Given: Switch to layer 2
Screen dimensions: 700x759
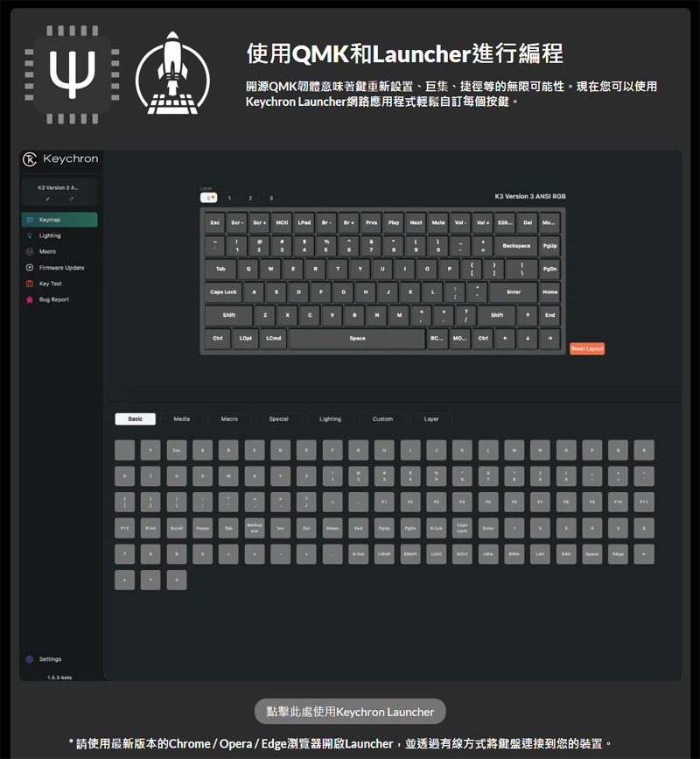Looking at the screenshot, I should [250, 198].
